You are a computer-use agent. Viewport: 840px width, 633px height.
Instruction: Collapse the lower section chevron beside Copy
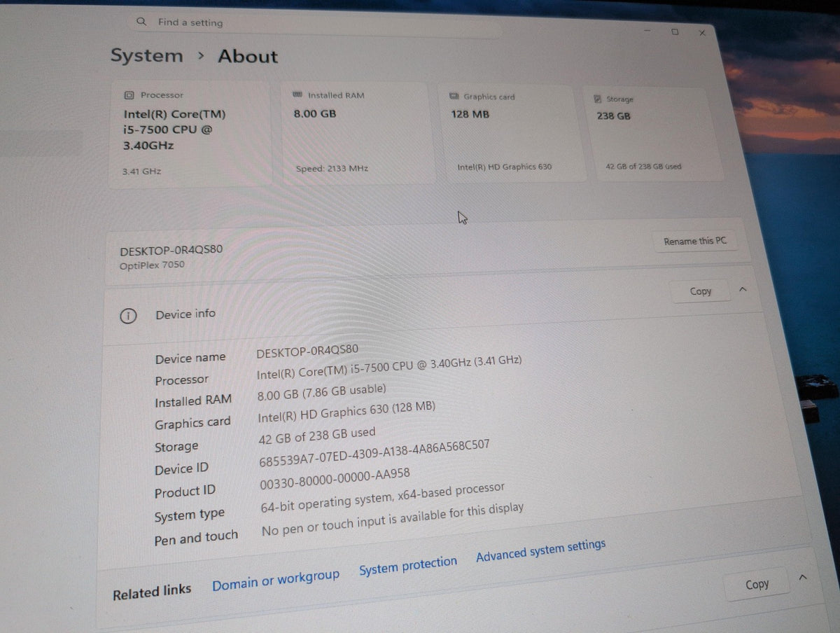pyautogui.click(x=803, y=577)
